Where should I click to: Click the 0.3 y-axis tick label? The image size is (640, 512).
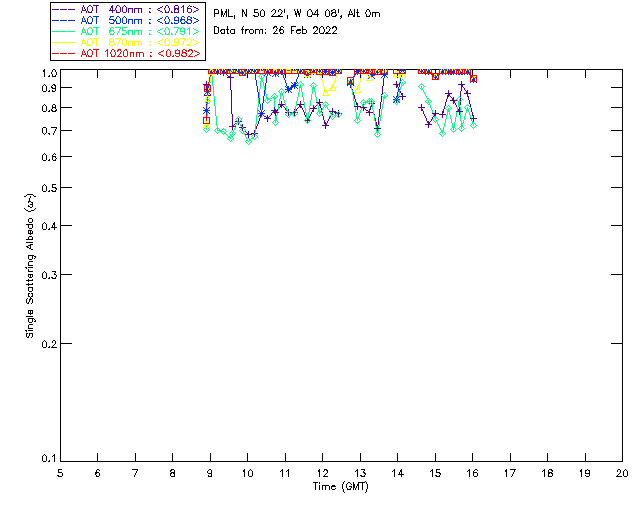pos(49,275)
